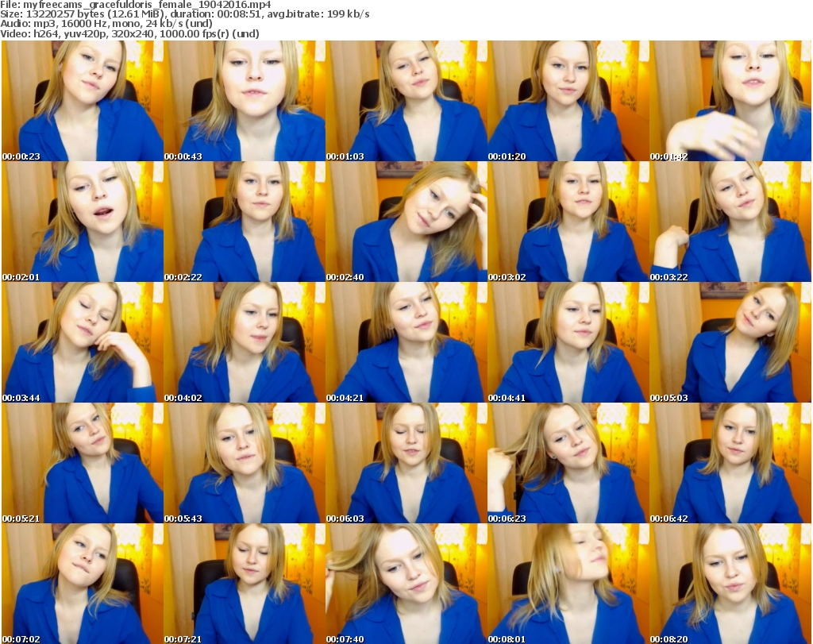Screen dimensions: 813x644
Task: Select the thumbnail stamped 00:06:03
Action: click(x=406, y=463)
